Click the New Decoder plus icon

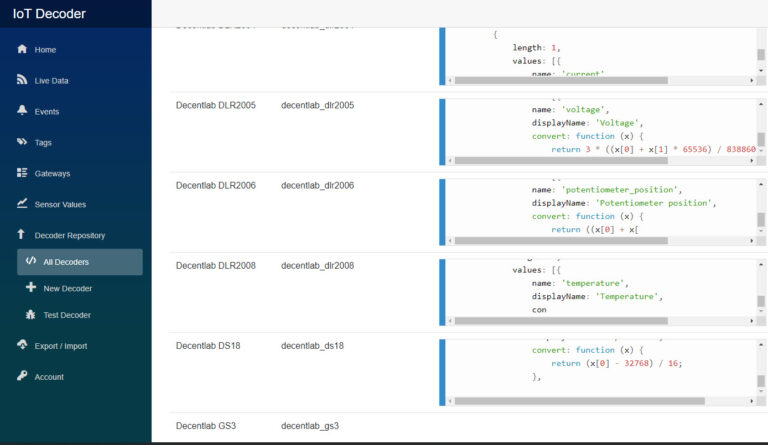pyautogui.click(x=31, y=288)
